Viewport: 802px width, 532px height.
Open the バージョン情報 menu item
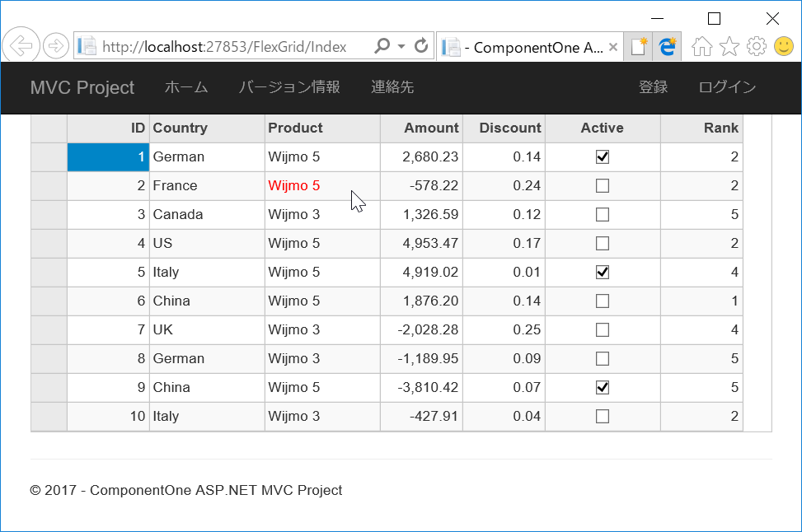coord(289,86)
